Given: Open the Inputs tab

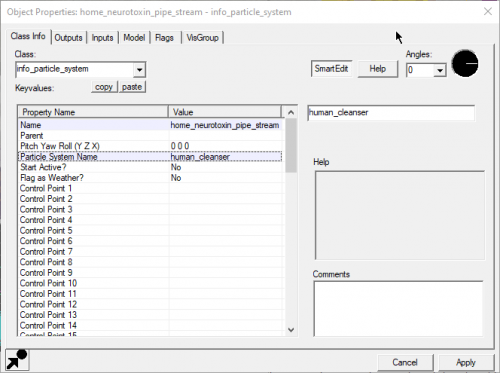Looking at the screenshot, I should click(x=102, y=38).
